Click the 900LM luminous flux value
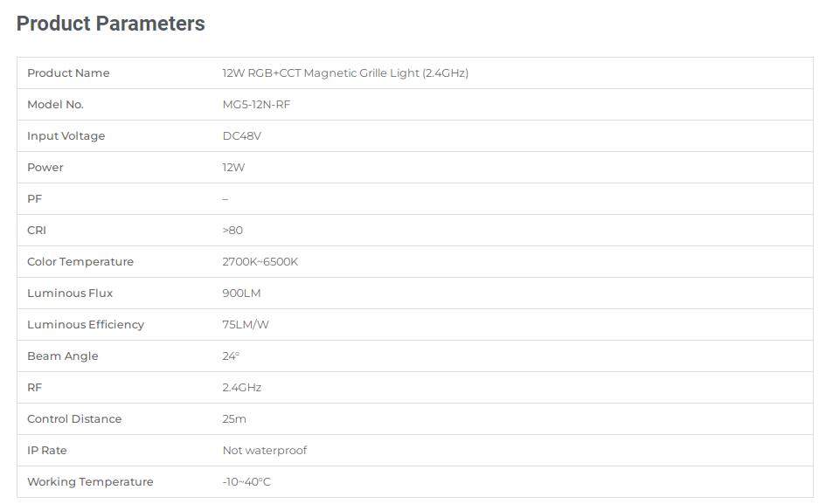Viewport: 819px width, 504px height. [x=241, y=293]
